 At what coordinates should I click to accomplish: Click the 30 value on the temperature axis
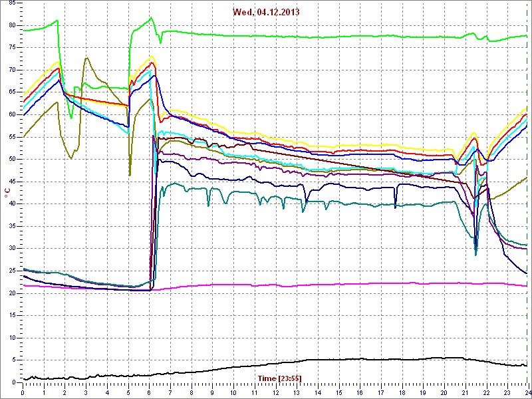click(12, 248)
